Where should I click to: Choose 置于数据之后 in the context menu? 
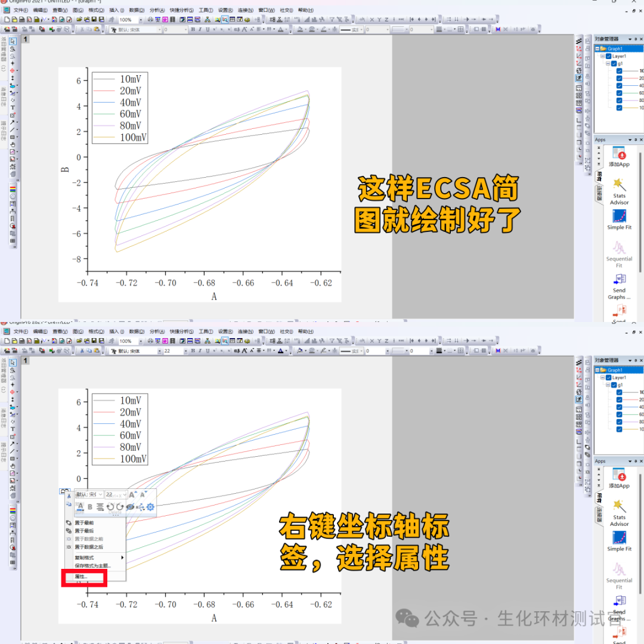tap(89, 547)
